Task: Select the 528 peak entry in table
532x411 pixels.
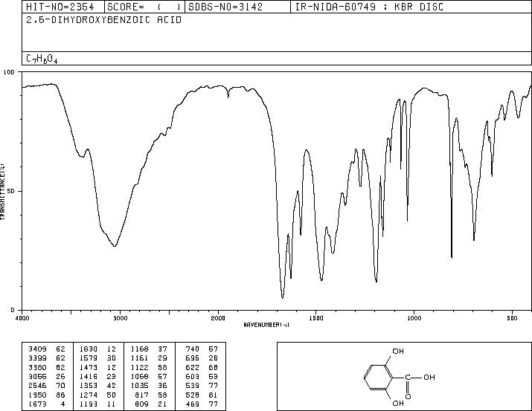Action: point(202,395)
